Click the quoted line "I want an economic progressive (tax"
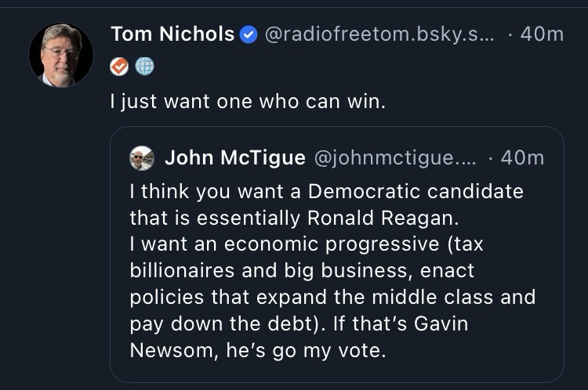 point(307,244)
